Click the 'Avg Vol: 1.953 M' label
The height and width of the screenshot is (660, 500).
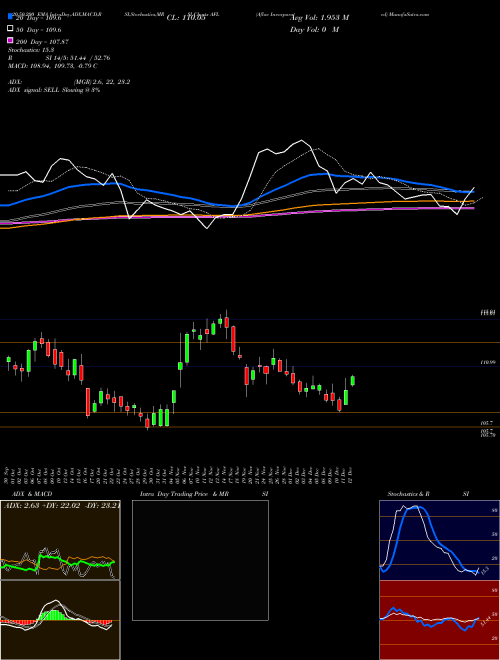click(x=319, y=18)
